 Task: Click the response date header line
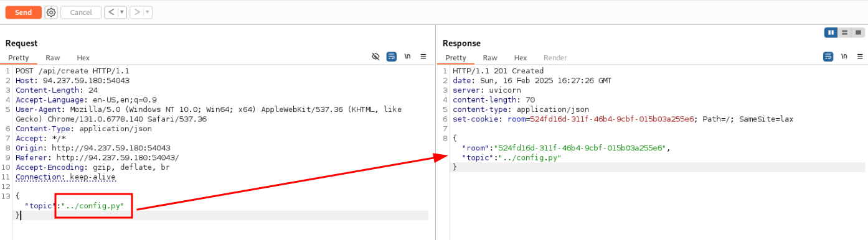tap(532, 81)
